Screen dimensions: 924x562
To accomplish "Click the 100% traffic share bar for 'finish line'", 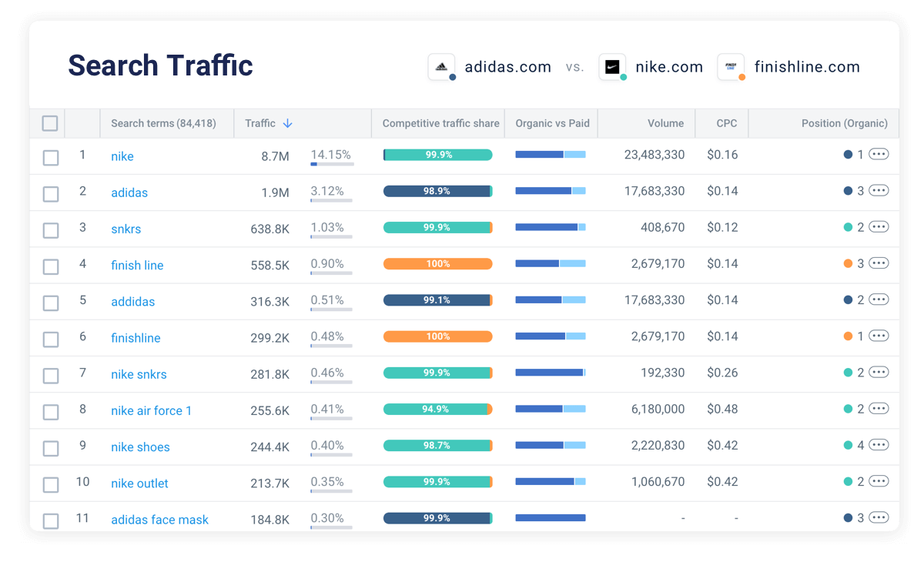I will pyautogui.click(x=439, y=263).
